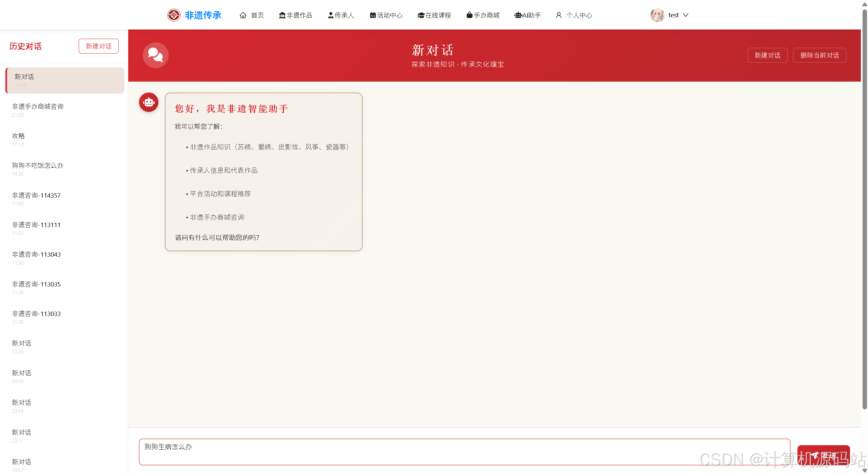Image resolution: width=868 pixels, height=474 pixels.
Task: Click the header 新建对话 button
Action: (767, 55)
